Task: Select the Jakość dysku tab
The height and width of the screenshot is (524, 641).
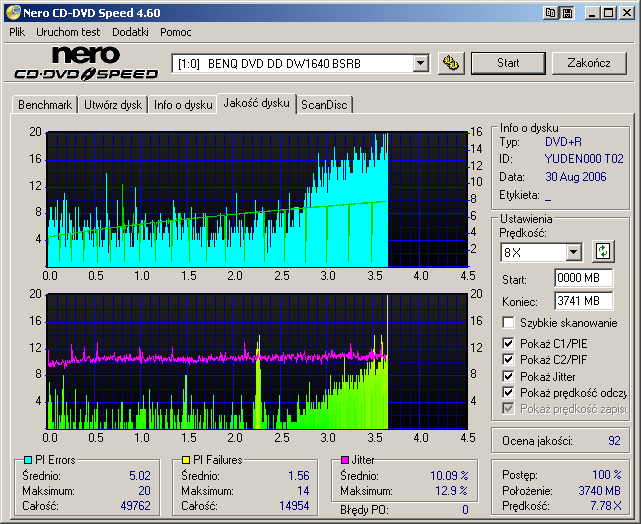Action: click(x=256, y=103)
